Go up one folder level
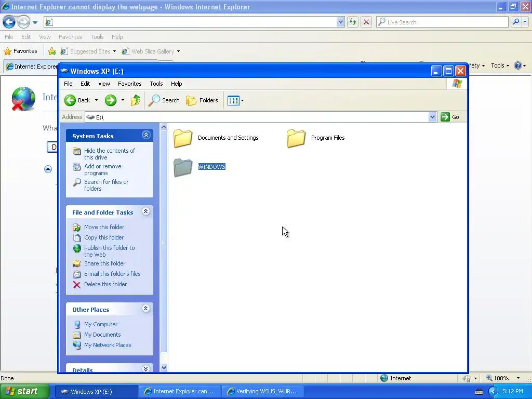This screenshot has width=532, height=399. [136, 100]
